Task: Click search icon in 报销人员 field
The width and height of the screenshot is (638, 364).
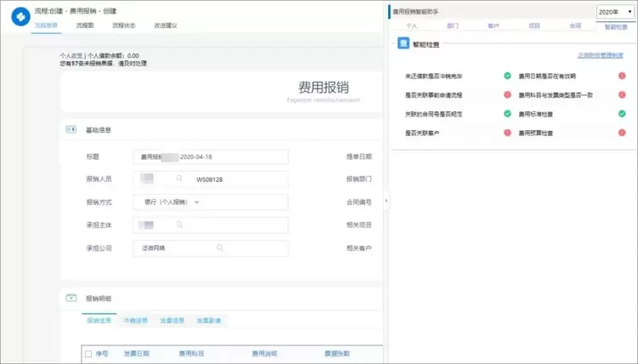Action: (x=179, y=179)
